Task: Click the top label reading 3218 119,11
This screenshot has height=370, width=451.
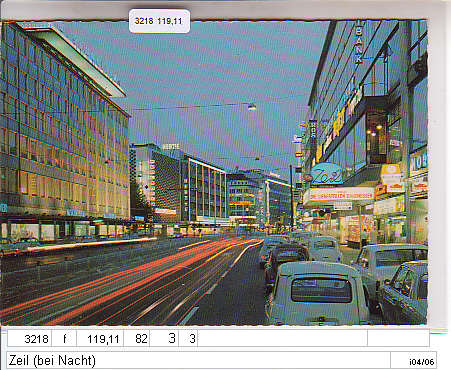Action: (x=159, y=21)
